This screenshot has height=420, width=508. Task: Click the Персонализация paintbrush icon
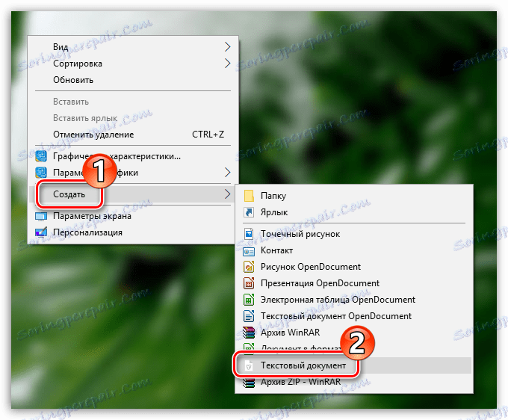click(x=41, y=232)
